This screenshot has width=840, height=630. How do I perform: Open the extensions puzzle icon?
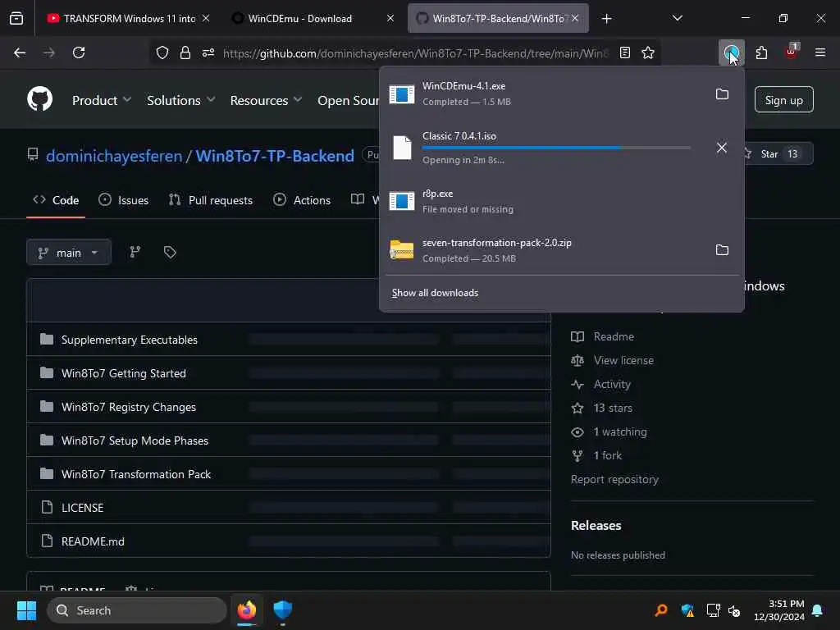point(761,52)
